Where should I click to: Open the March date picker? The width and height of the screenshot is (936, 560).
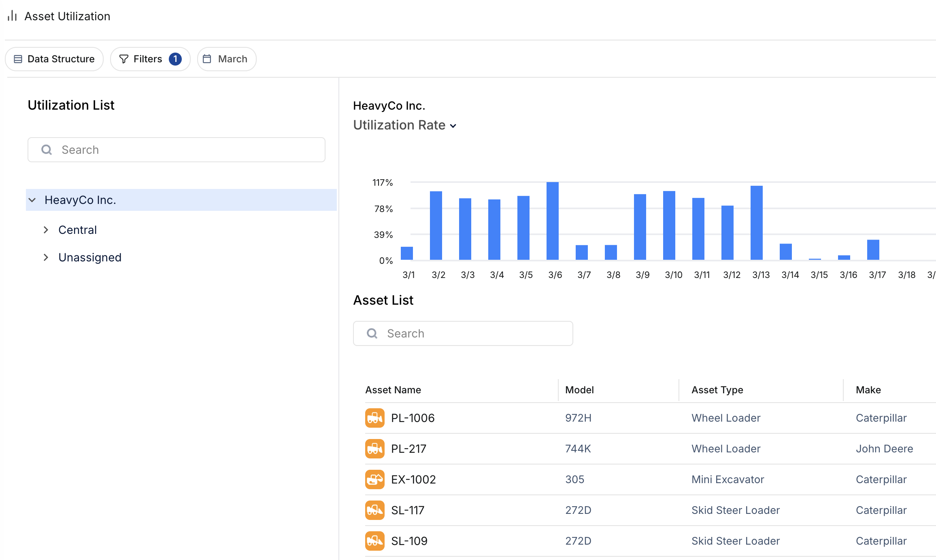point(226,59)
